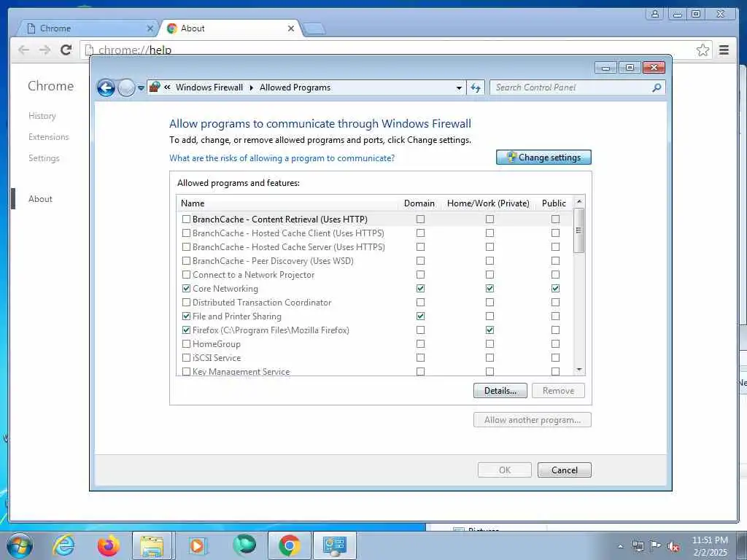Viewport: 747px width, 560px height.
Task: Open Settings in Chrome sidebar
Action: [x=44, y=158]
